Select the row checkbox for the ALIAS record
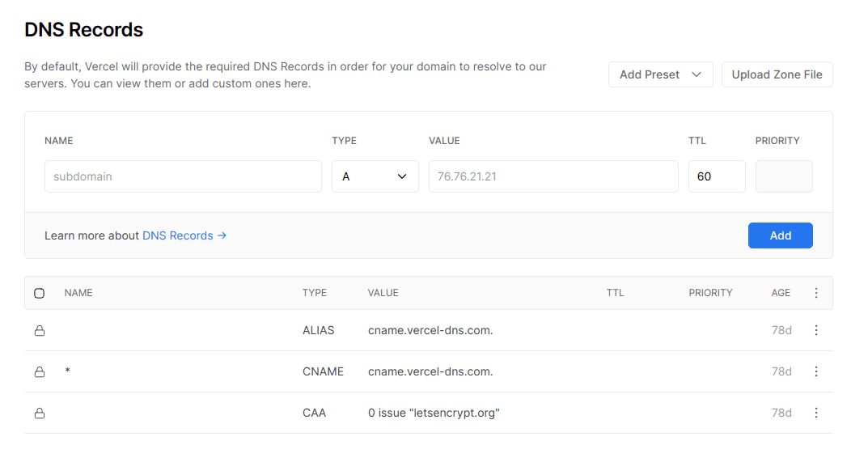This screenshot has height=475, width=868. coord(40,330)
